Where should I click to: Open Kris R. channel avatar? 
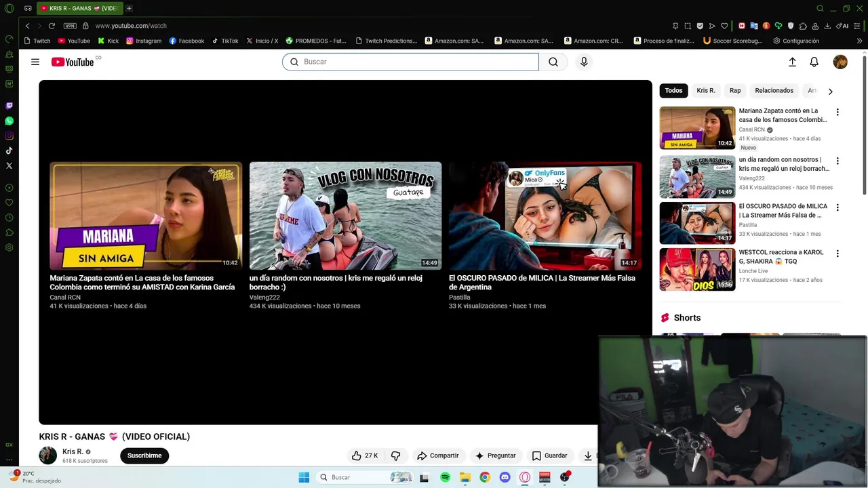pos(47,455)
